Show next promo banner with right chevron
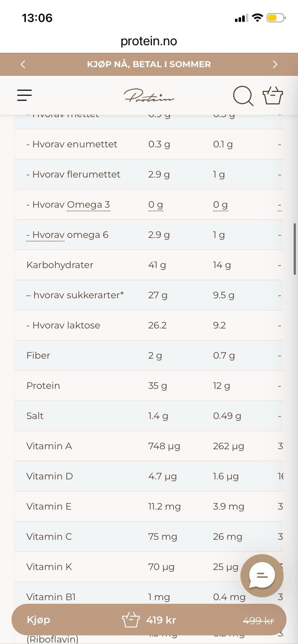 [275, 64]
